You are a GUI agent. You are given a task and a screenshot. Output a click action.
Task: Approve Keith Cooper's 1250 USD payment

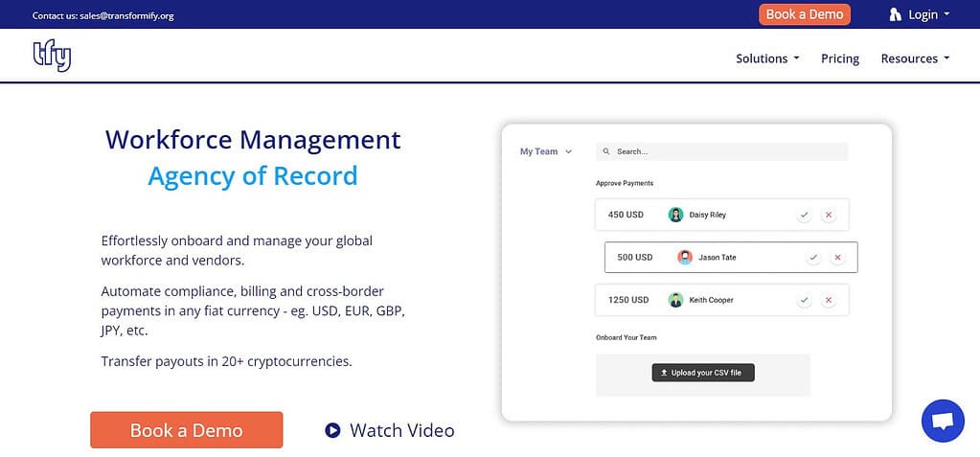tap(805, 300)
